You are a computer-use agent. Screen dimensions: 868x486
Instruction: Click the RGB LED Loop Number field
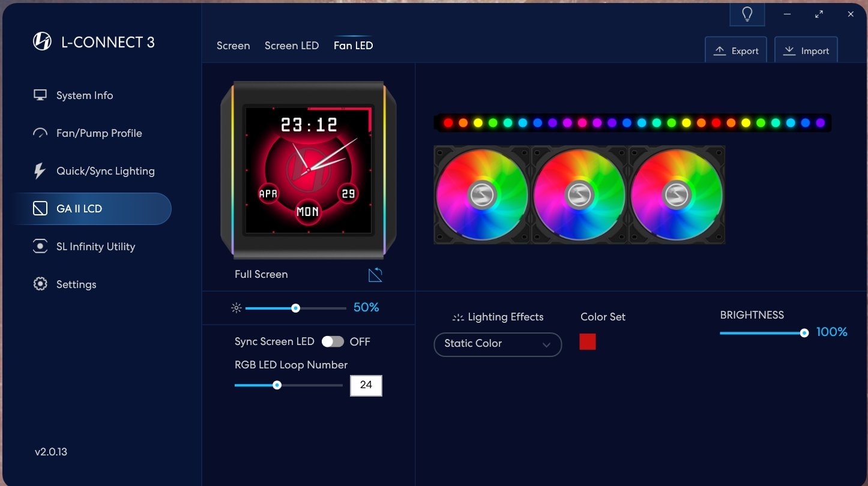coord(366,385)
